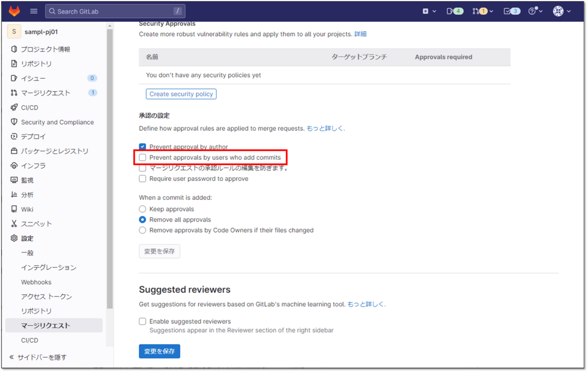
Task: Select the Keep approvals radio button
Action: coord(142,209)
